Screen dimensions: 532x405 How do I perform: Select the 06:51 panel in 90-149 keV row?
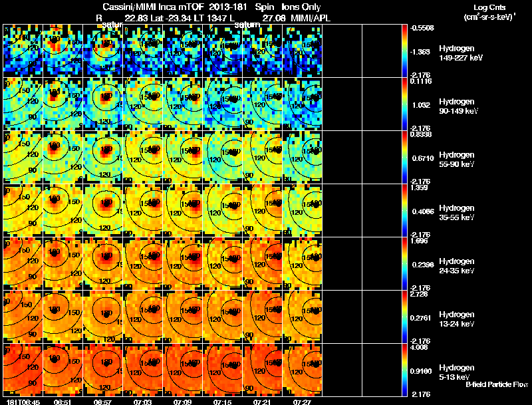pos(63,104)
